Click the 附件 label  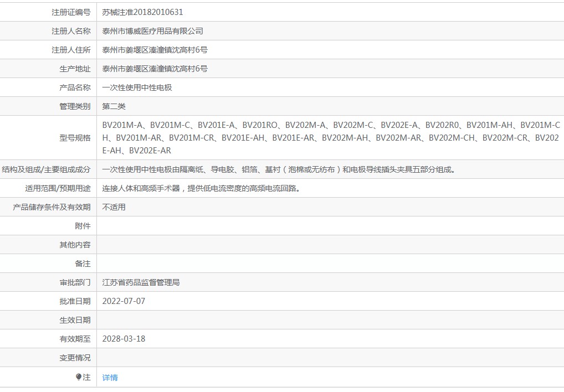[83, 226]
